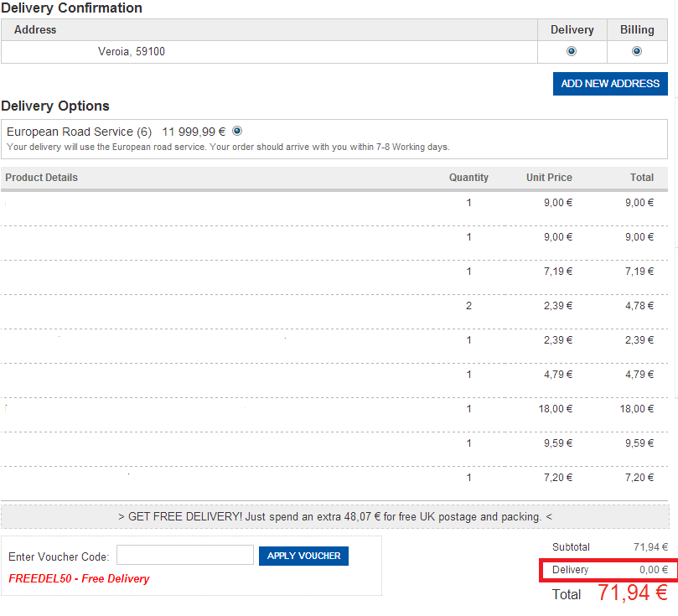The width and height of the screenshot is (678, 616).
Task: Choose European Road Service delivery option
Action: coord(237,131)
